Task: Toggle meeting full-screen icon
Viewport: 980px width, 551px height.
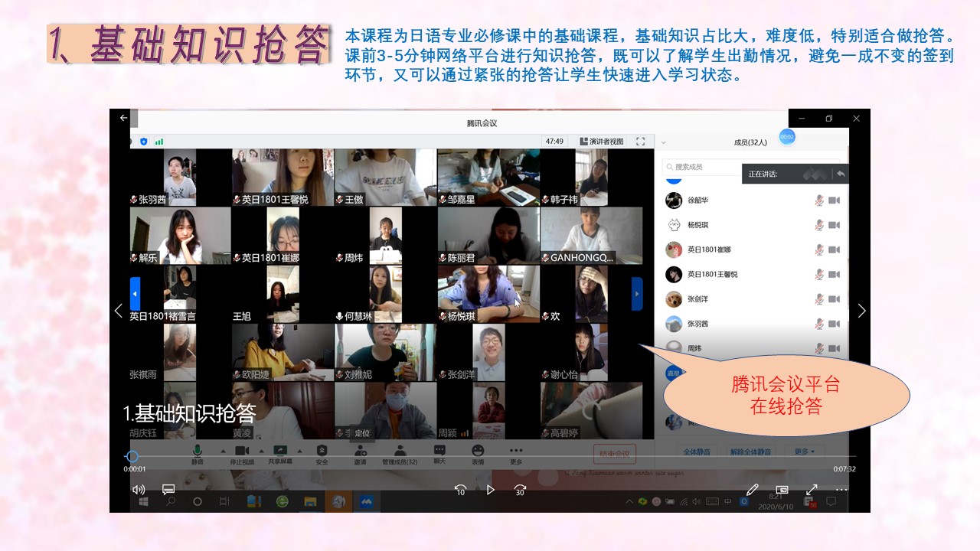Action: 641,142
